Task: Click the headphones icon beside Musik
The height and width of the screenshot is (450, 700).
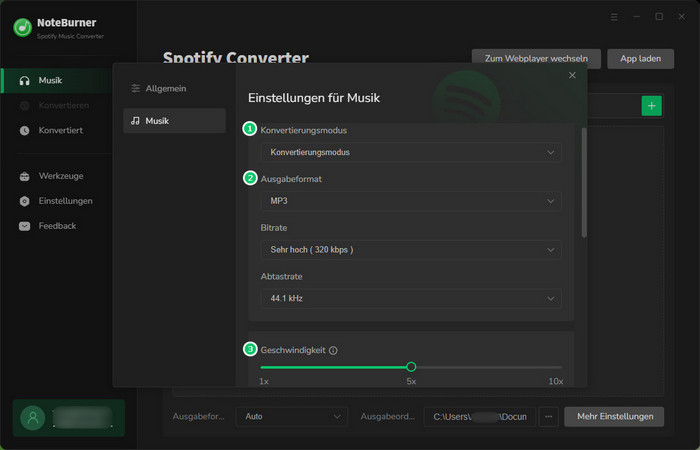Action: click(x=25, y=81)
